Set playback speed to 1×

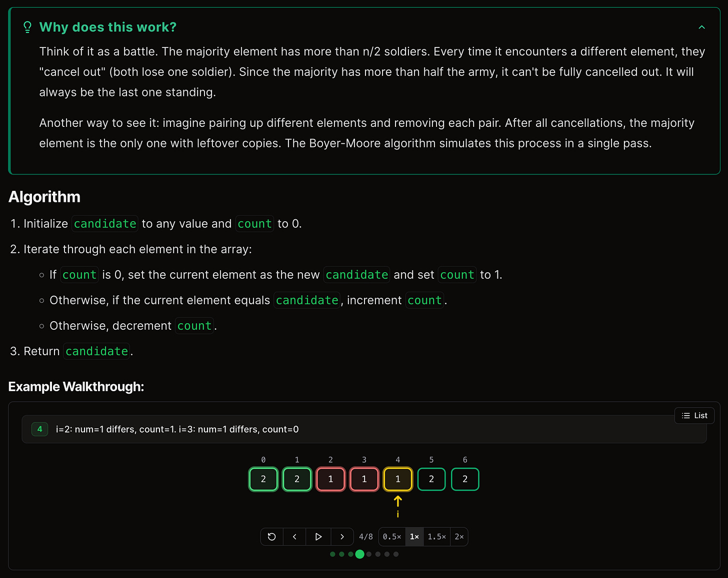(x=414, y=537)
